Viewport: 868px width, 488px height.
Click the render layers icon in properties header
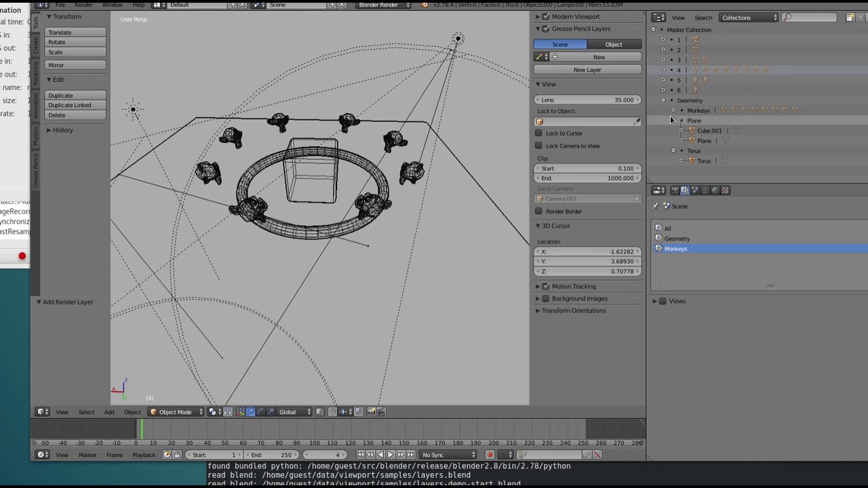pos(684,190)
